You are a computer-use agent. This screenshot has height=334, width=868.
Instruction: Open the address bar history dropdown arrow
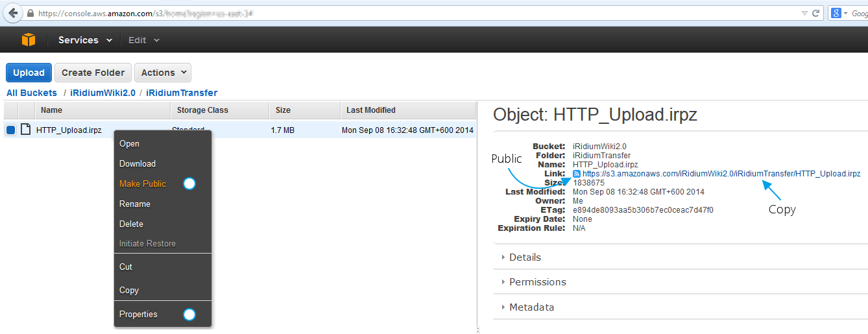pyautogui.click(x=804, y=13)
